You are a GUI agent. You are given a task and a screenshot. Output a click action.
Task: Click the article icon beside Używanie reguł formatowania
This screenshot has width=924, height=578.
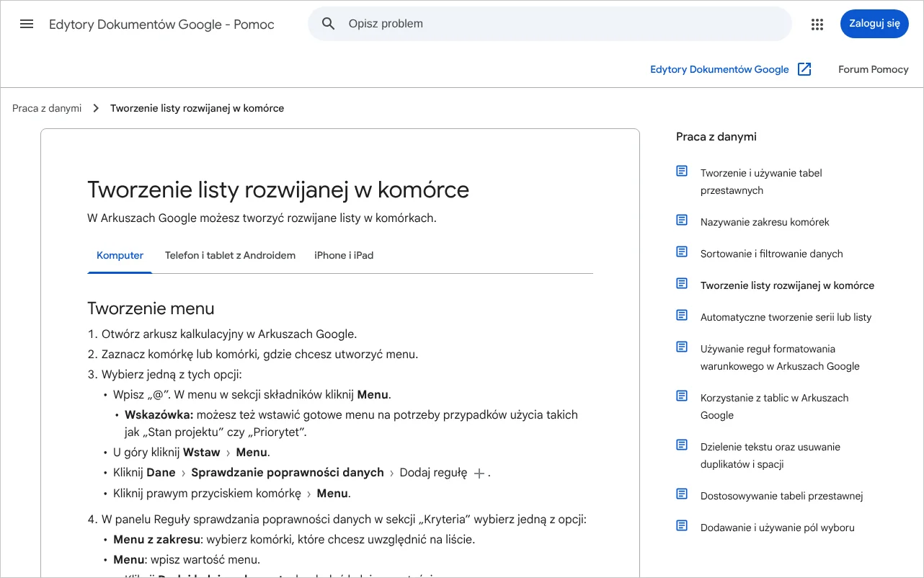pos(682,347)
